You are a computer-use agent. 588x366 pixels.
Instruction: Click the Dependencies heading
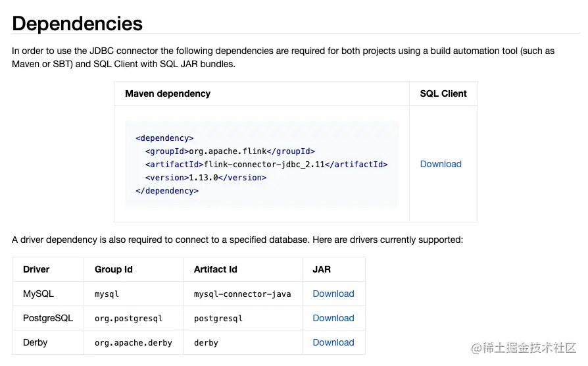point(77,23)
